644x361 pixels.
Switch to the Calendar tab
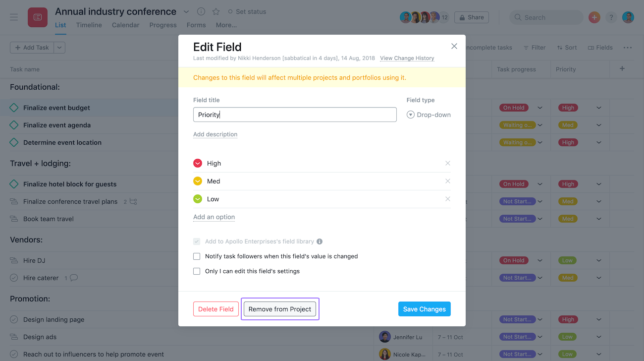coord(125,25)
